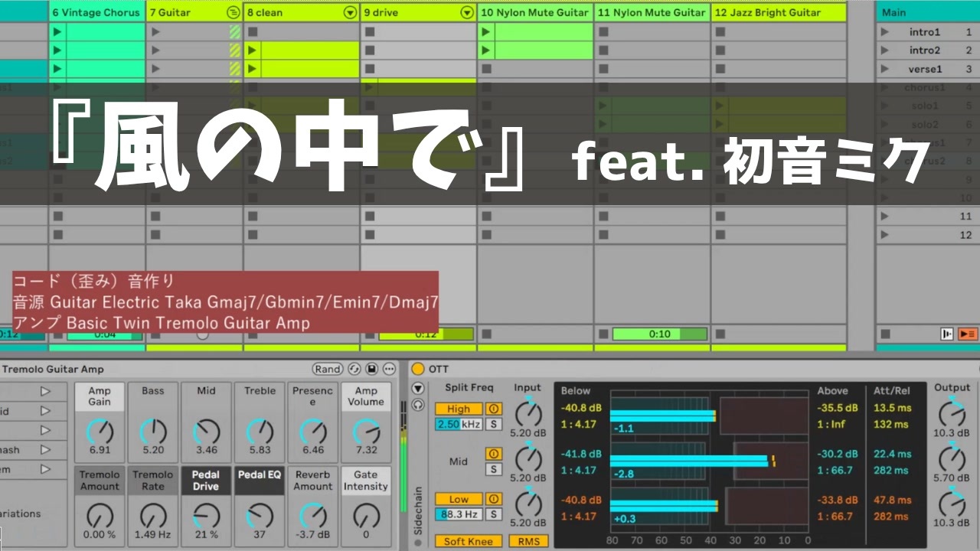980x551 pixels.
Task: Adjust the Pedal Drive macro knob
Action: coord(206,516)
